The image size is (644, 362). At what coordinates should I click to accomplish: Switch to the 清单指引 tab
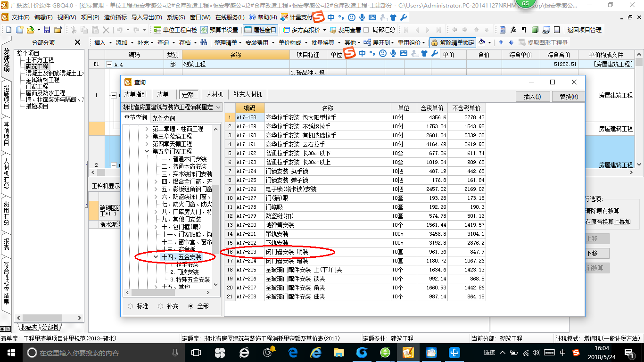click(135, 95)
